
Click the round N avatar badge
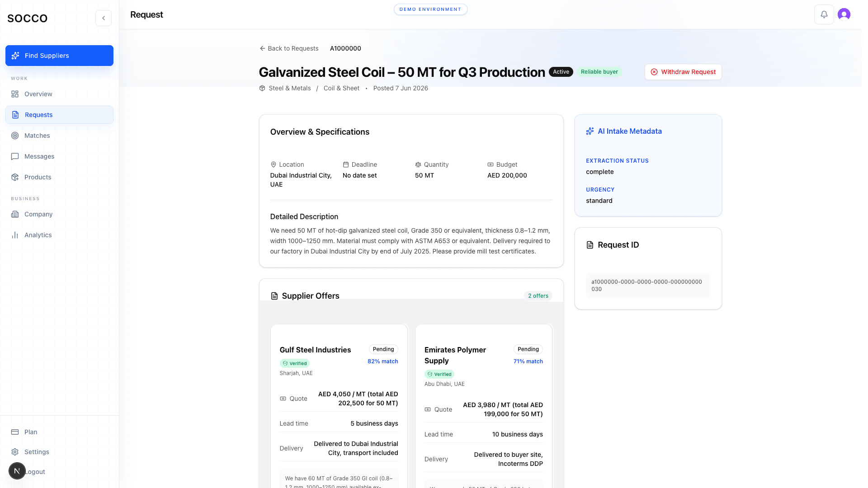[x=17, y=471]
